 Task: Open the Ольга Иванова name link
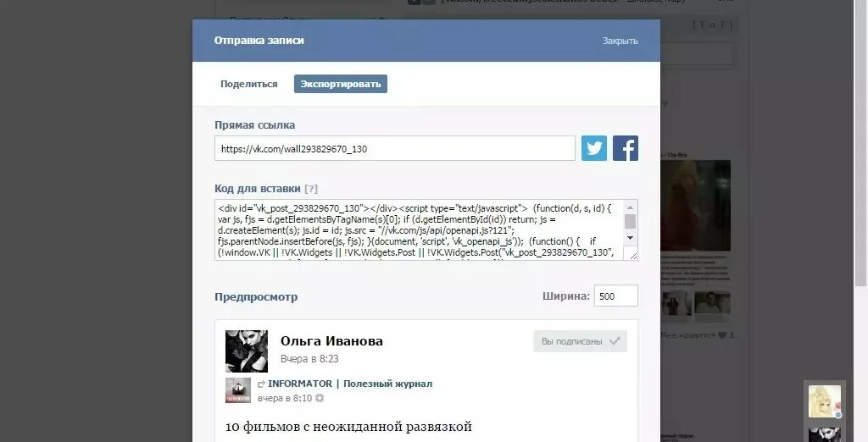[x=331, y=340]
